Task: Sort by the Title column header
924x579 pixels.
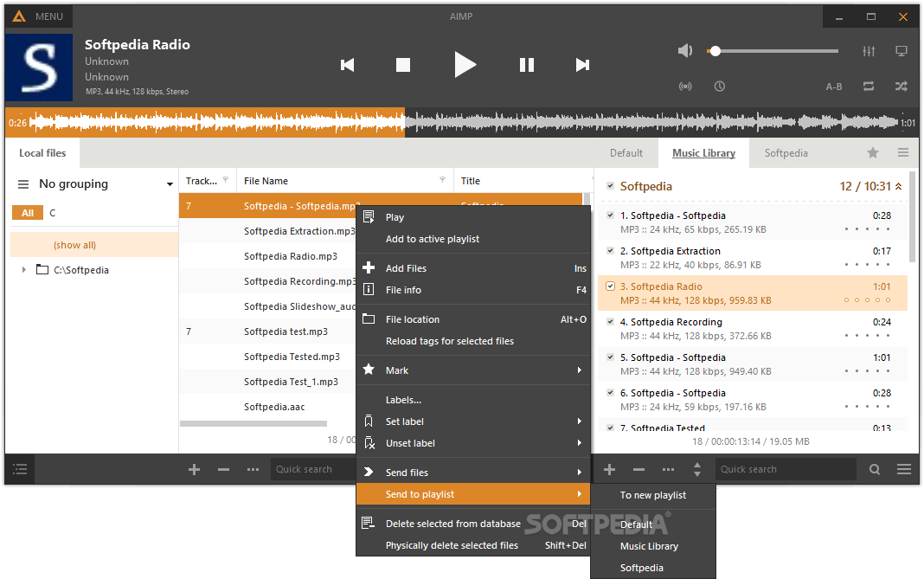Action: (471, 181)
